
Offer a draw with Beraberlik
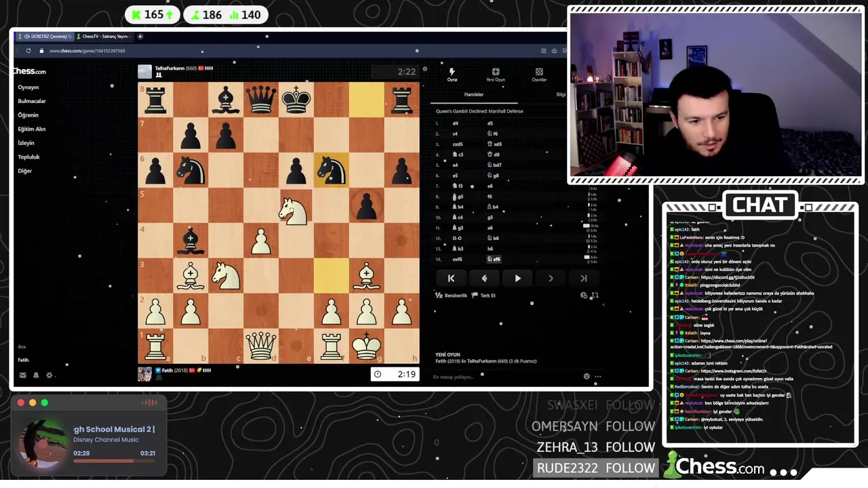click(x=451, y=296)
